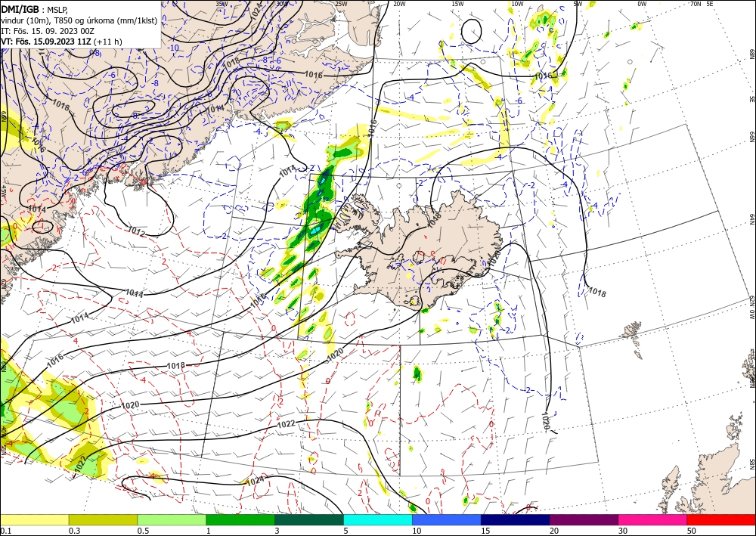
Task: Click the light green 0.5–1 legend segment
Action: pyautogui.click(x=172, y=520)
